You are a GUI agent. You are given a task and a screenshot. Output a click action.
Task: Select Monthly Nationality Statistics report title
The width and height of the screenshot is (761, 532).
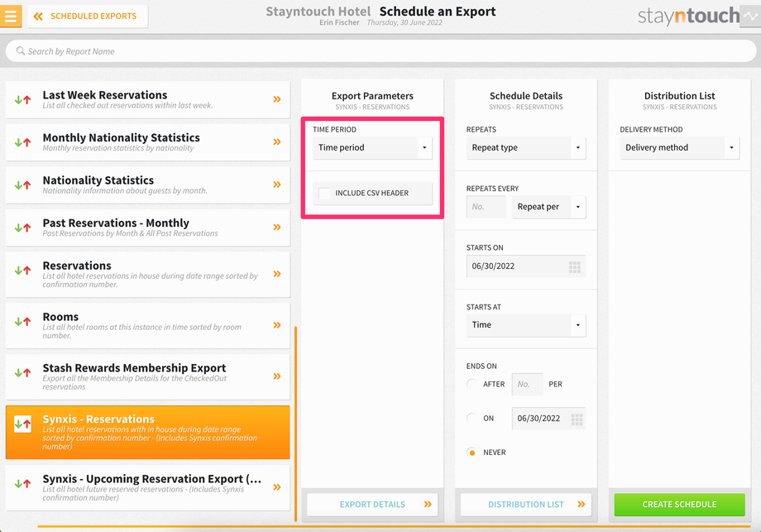(x=122, y=138)
